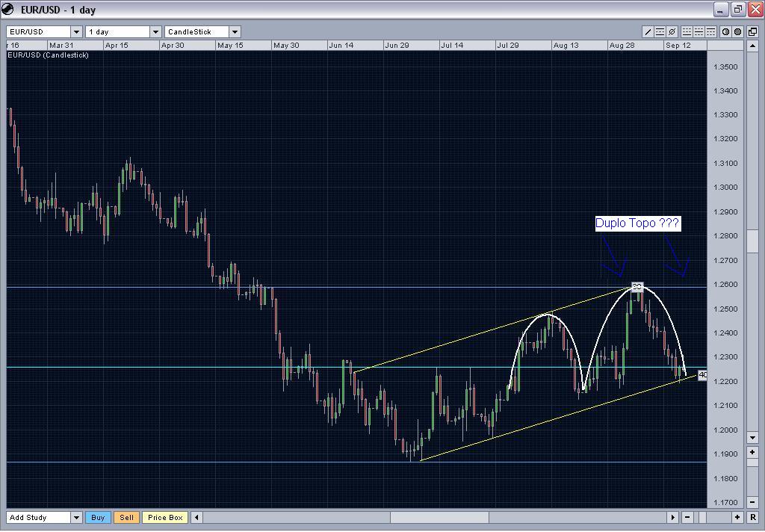Open the CandleStick chart type dropdown
This screenshot has height=532, width=765.
(x=235, y=31)
